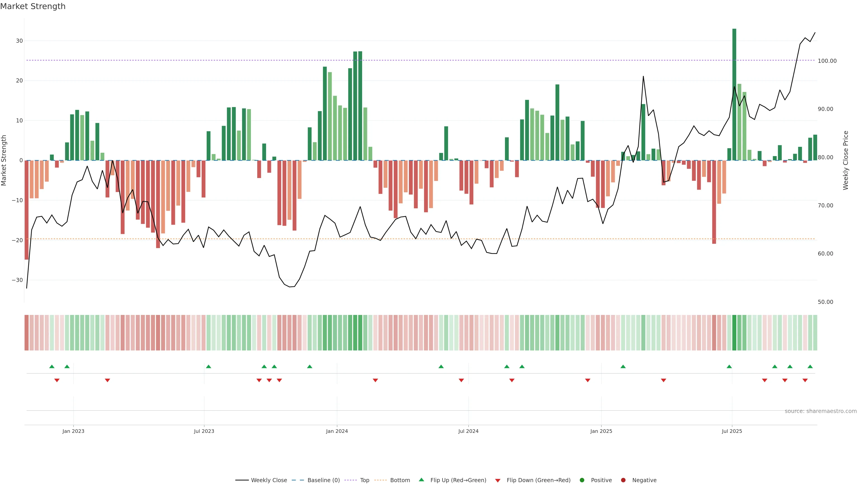Image resolution: width=868 pixels, height=488 pixels.
Task: Click the last green flip-up triangle marker
Action: point(810,366)
